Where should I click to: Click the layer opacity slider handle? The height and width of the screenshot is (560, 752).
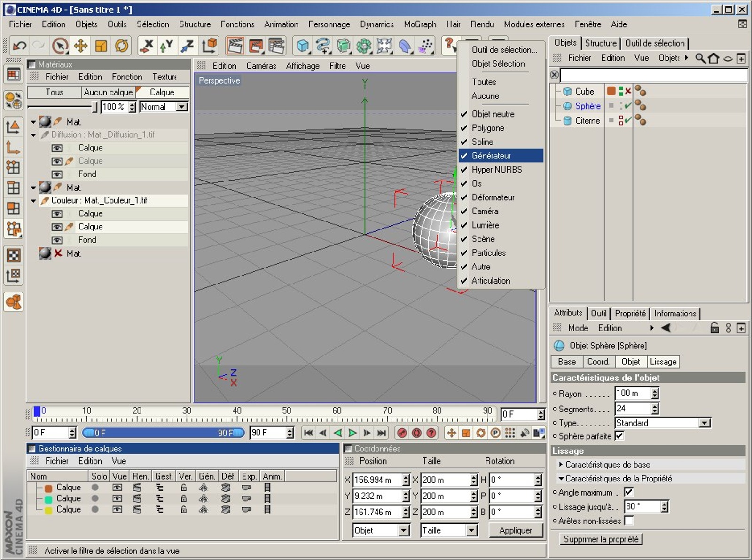click(95, 107)
